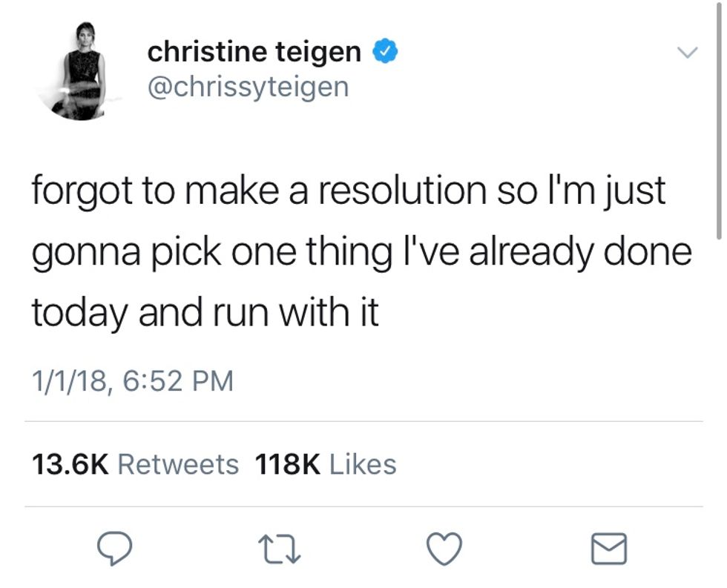The image size is (727, 588).
Task: Like the tweet with the heart
Action: [x=444, y=549]
